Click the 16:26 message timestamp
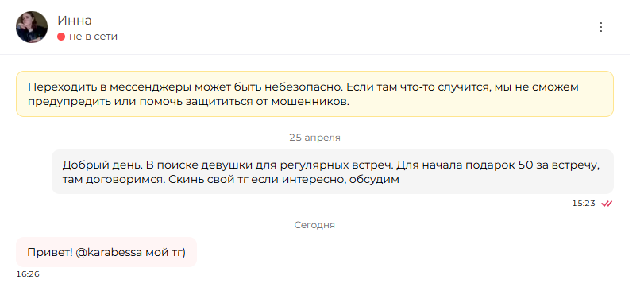This screenshot has width=644, height=299. (28, 274)
